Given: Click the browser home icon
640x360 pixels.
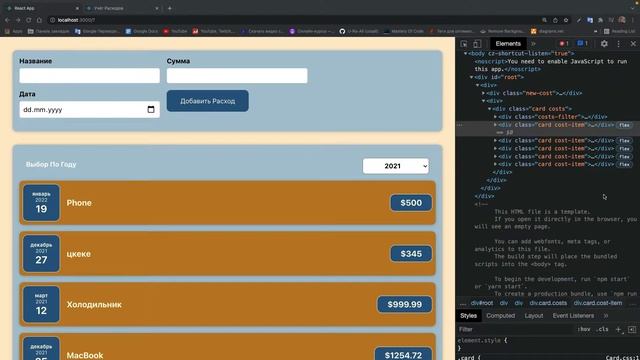Looking at the screenshot, I should (39, 20).
